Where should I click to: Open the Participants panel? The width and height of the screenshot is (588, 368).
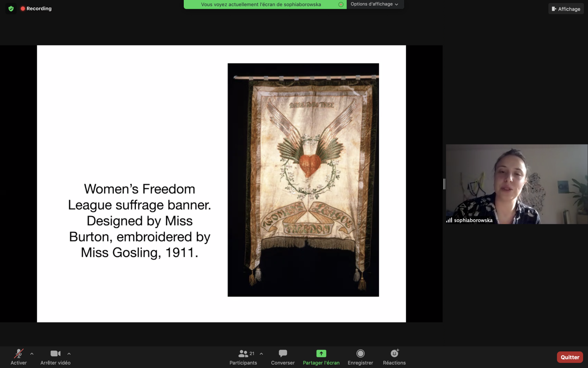click(243, 357)
